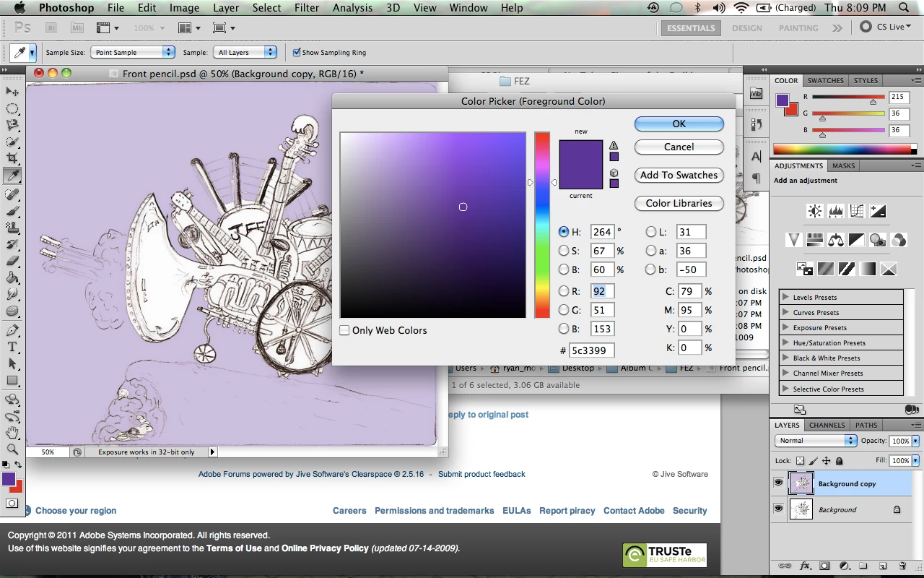
Task: Toggle Quick Mask mode icon
Action: [12, 503]
